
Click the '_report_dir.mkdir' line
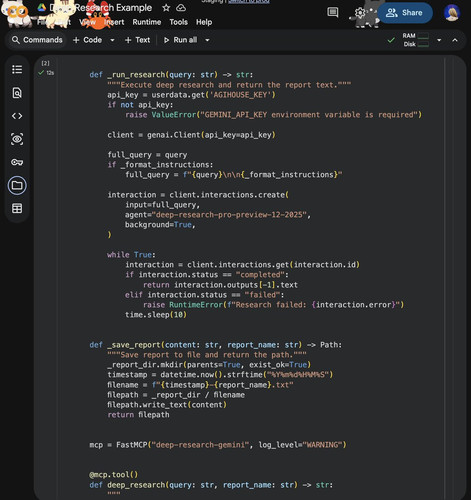click(209, 365)
